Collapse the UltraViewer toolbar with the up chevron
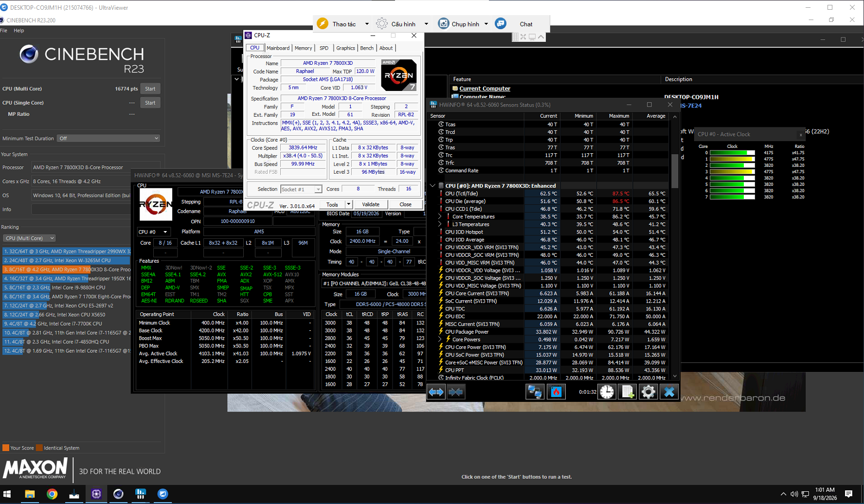The image size is (864, 504). 541,37
